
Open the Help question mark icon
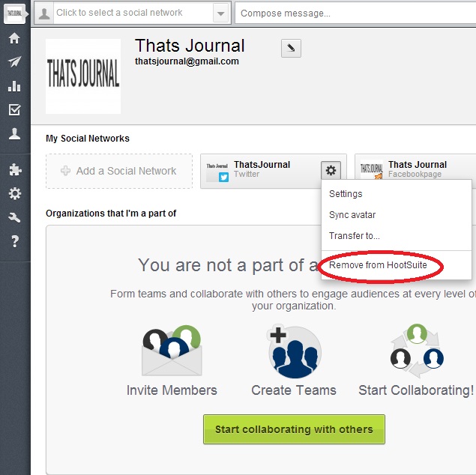pos(15,241)
